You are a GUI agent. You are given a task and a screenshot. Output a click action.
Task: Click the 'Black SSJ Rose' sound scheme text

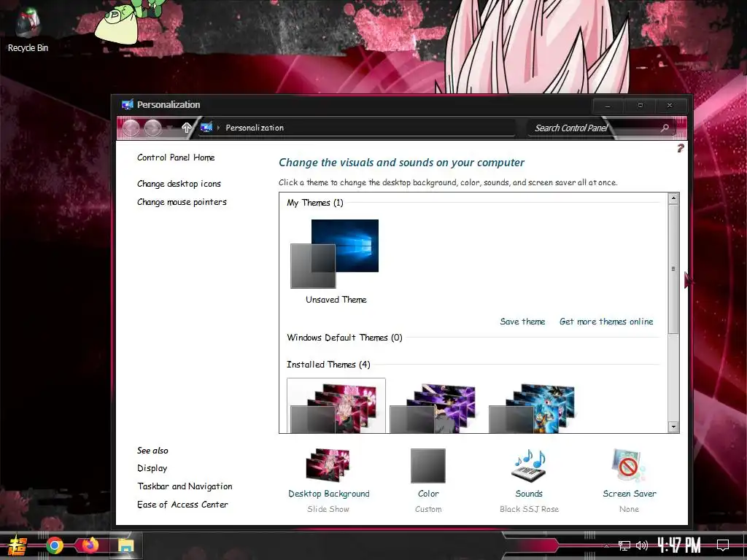click(x=529, y=509)
